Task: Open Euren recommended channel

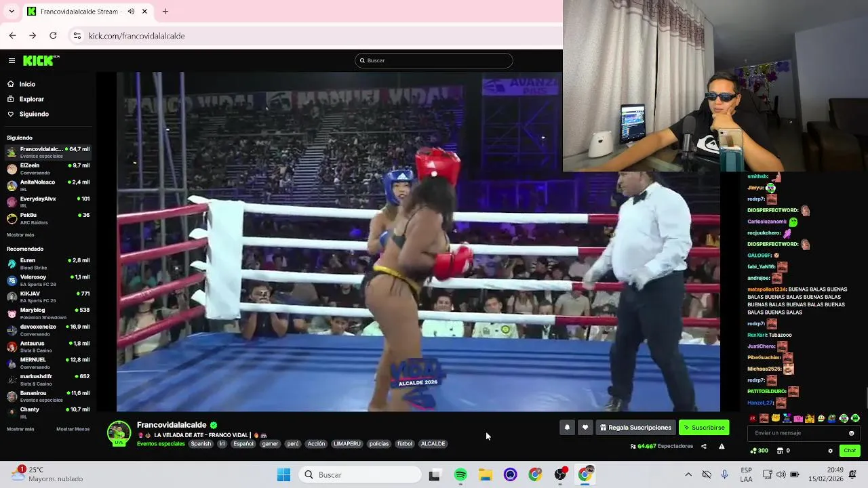Action: [47, 264]
